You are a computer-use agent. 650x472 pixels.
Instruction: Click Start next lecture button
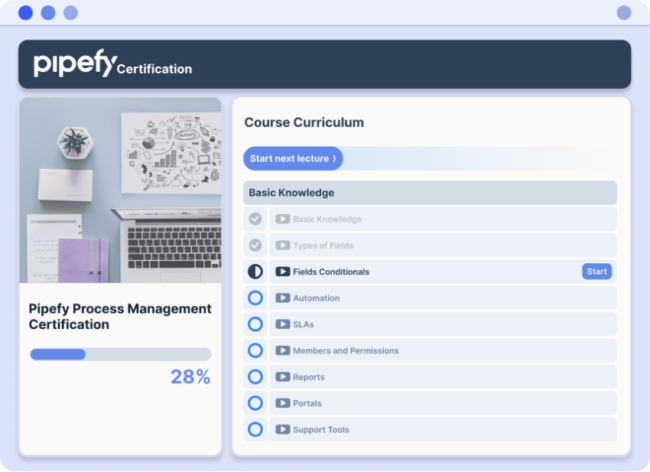coord(293,158)
